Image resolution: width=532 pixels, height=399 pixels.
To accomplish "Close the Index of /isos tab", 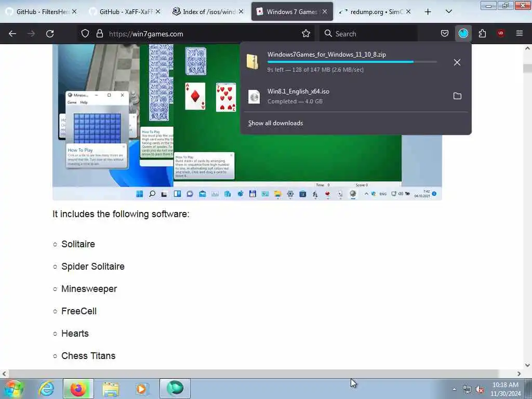I will [241, 12].
